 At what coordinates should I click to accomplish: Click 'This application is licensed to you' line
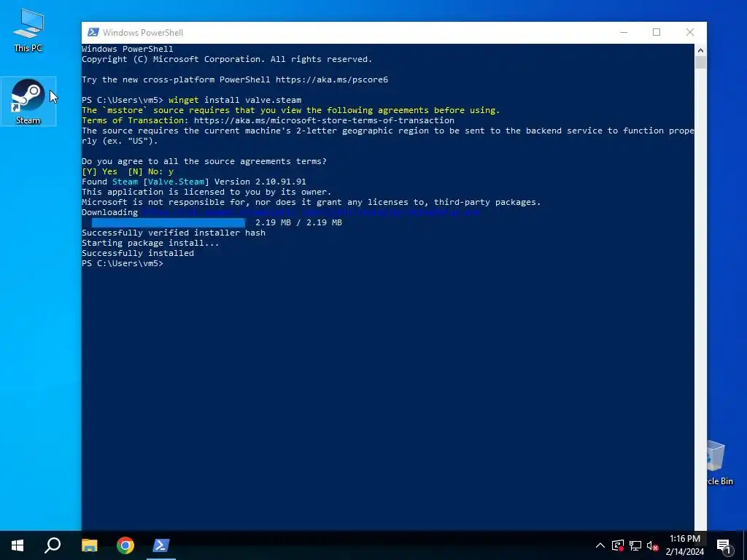[206, 192]
